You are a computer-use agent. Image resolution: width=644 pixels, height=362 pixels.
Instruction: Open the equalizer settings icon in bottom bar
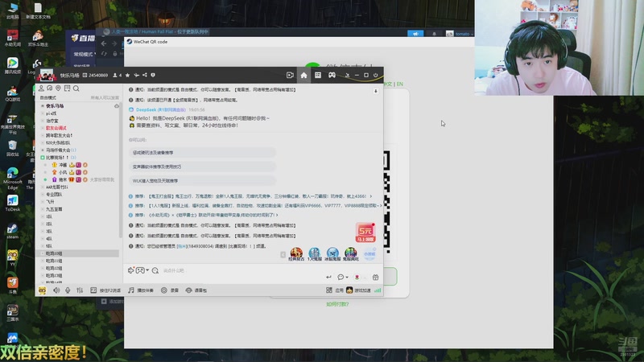pyautogui.click(x=80, y=290)
